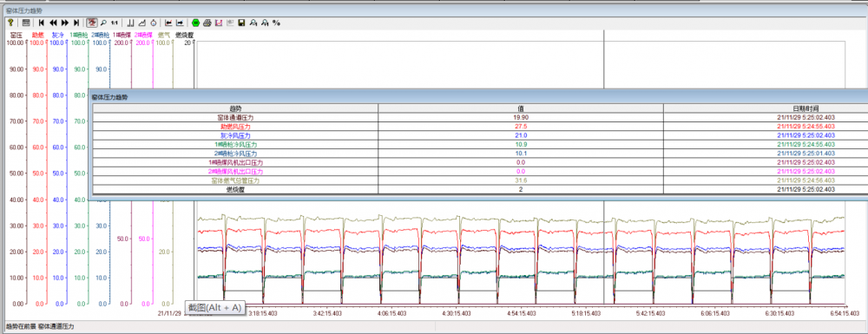Click value cell 10.1

coord(521,154)
